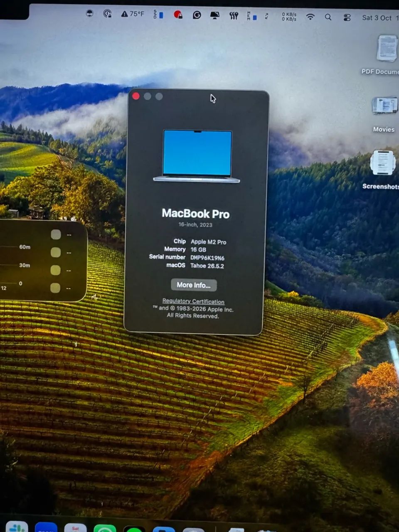The height and width of the screenshot is (532, 399).
Task: Click the round face menu bar icon
Action: click(x=89, y=13)
